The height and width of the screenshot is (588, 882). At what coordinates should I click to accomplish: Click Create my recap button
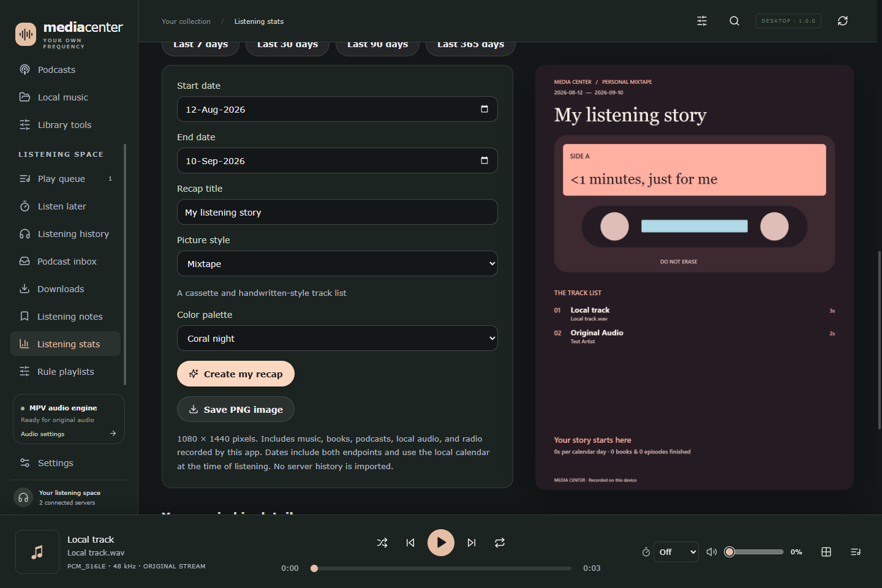[236, 374]
